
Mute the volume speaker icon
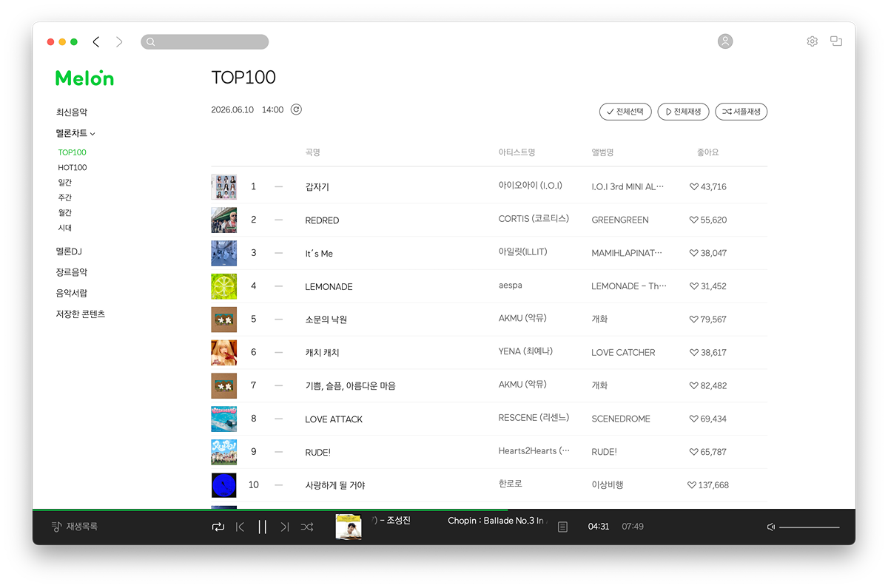pos(771,527)
